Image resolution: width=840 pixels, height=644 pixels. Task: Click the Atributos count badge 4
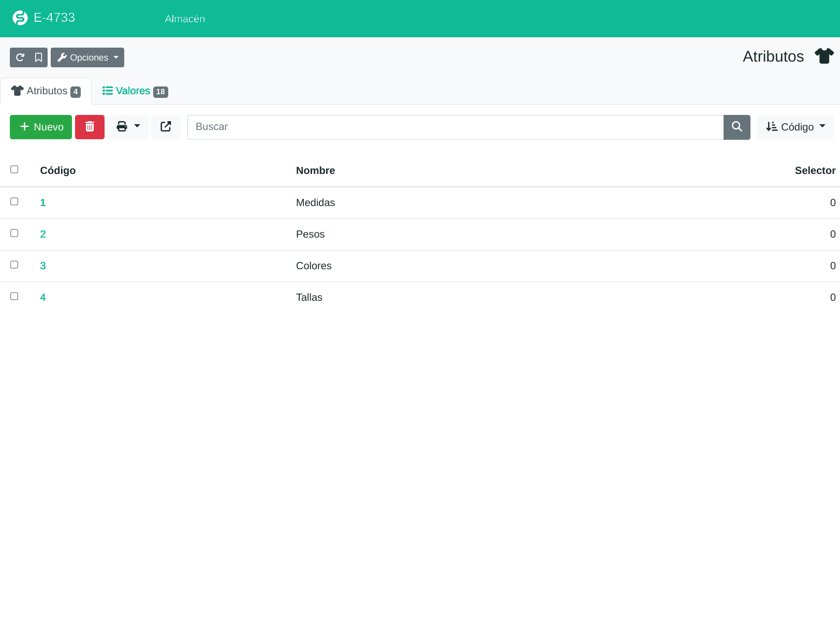(76, 92)
